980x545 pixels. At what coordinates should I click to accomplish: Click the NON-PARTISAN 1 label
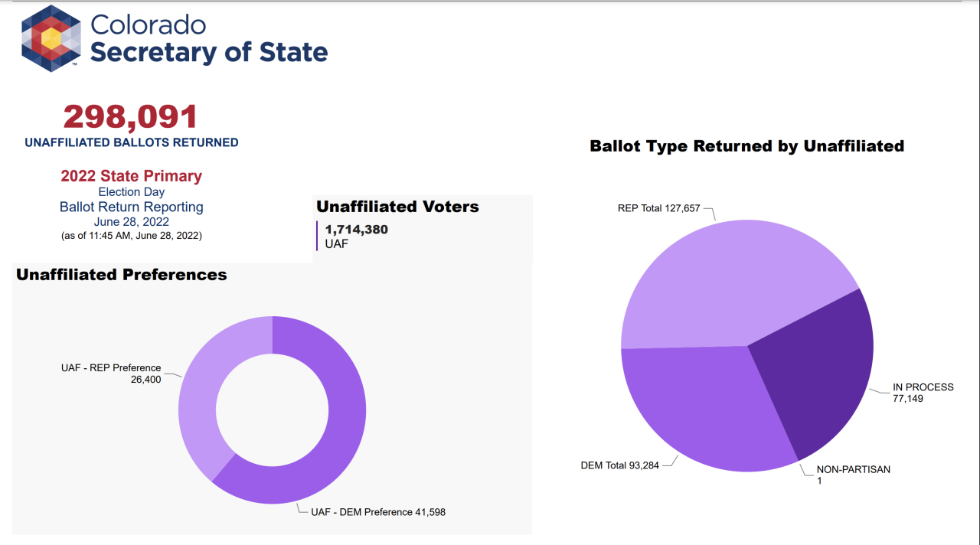(853, 475)
